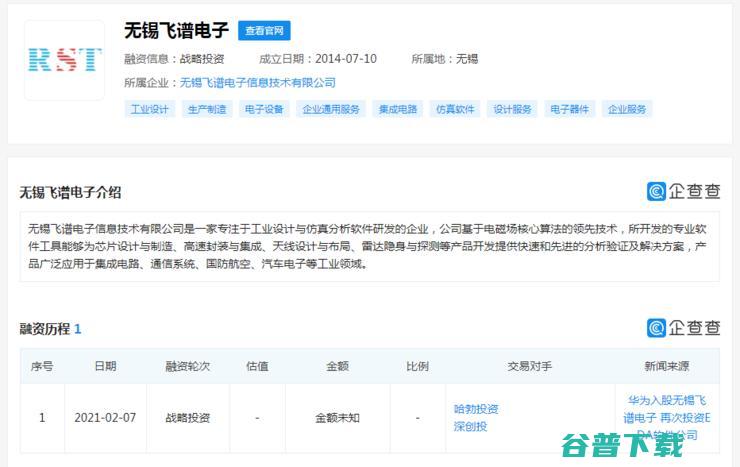Click 融资信息 战略投资 text

[174, 59]
